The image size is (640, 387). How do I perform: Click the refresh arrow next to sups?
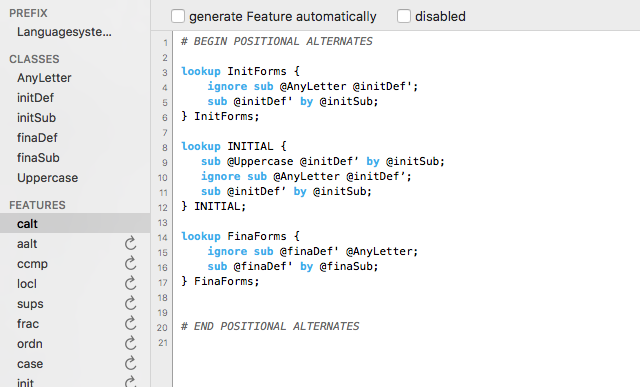[x=130, y=303]
